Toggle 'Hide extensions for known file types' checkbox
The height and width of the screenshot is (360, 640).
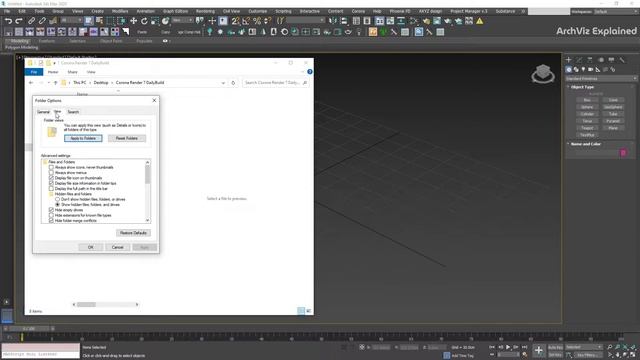[51, 215]
